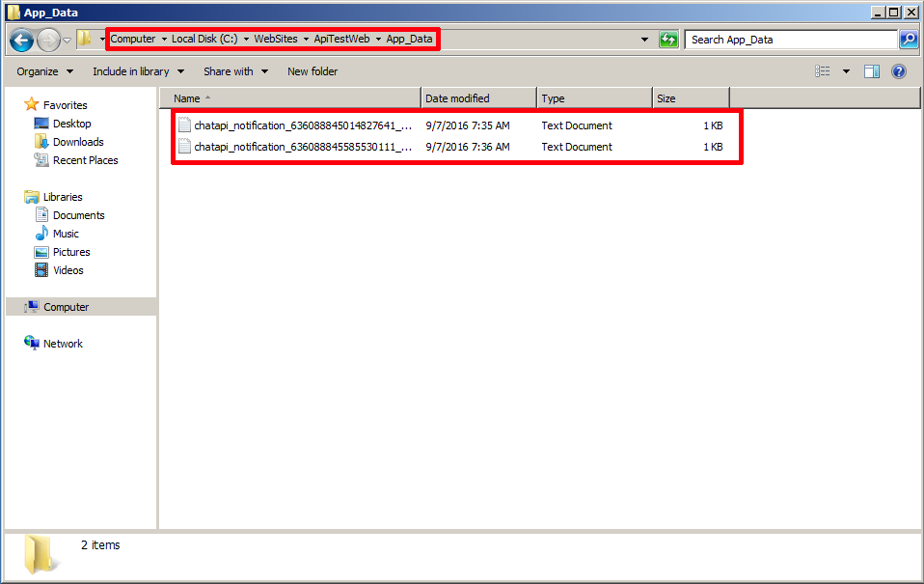Open the Documents library
Screen dimensions: 924x584
[x=79, y=214]
